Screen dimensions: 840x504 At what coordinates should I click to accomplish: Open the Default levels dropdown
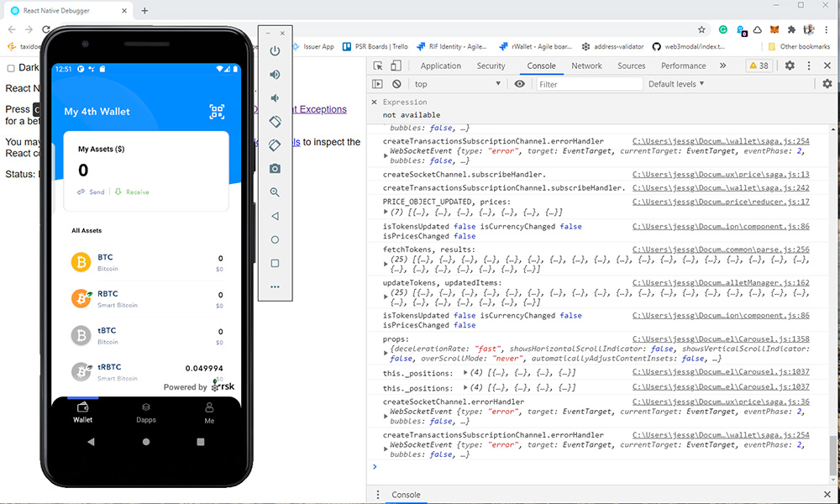tap(675, 83)
